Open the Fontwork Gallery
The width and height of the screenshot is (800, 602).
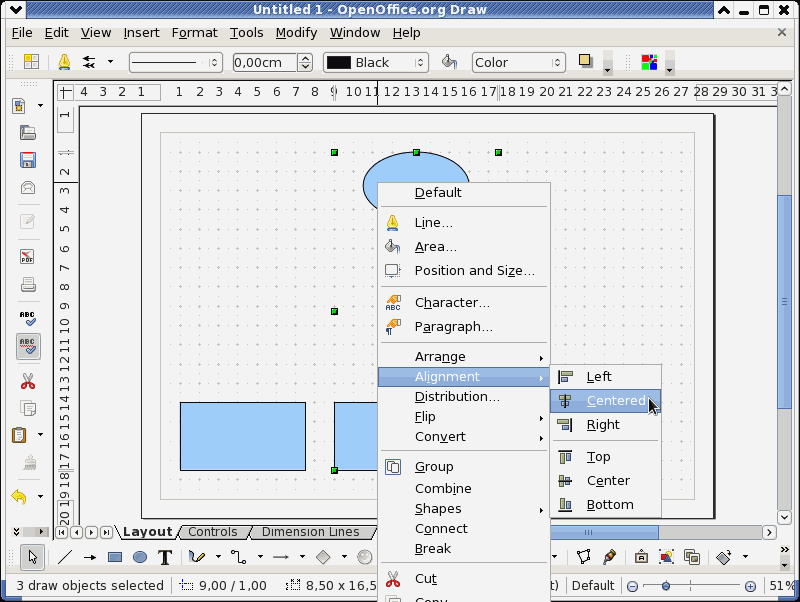pyautogui.click(x=641, y=557)
